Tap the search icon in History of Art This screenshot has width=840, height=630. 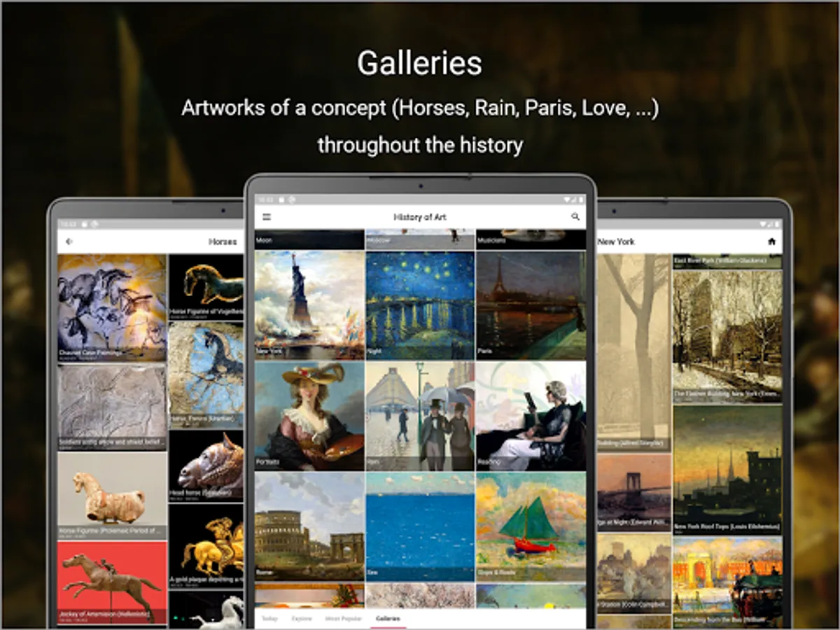575,217
